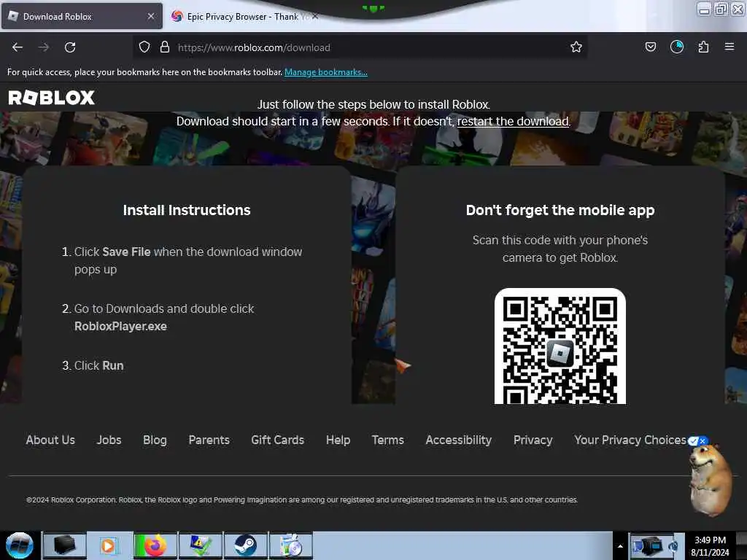Open the Help footer link
The image size is (747, 560).
[x=338, y=440]
